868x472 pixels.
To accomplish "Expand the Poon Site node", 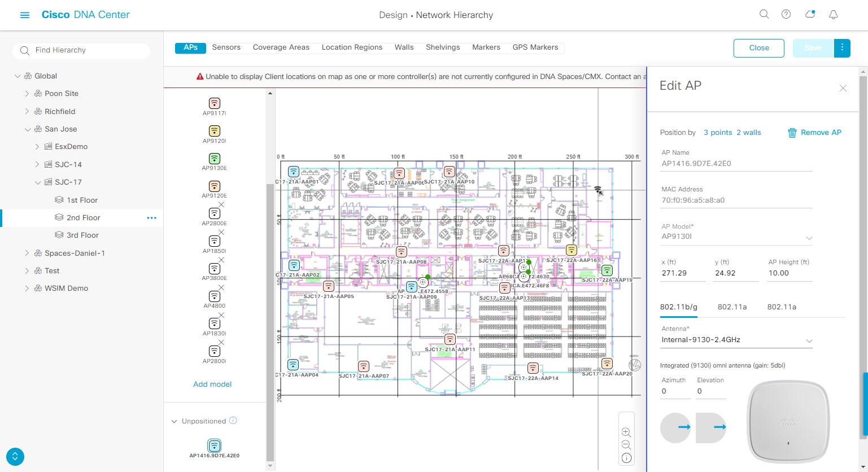I will click(x=27, y=94).
